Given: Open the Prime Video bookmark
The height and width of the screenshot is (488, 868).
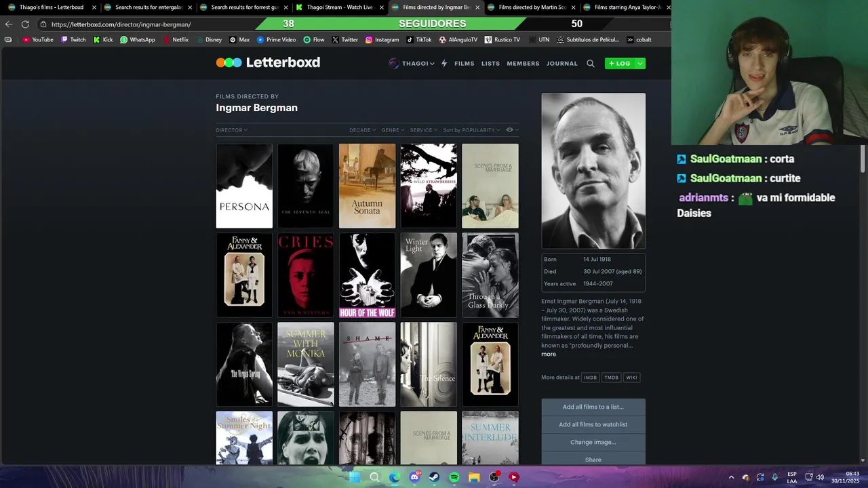Looking at the screenshot, I should (x=276, y=39).
